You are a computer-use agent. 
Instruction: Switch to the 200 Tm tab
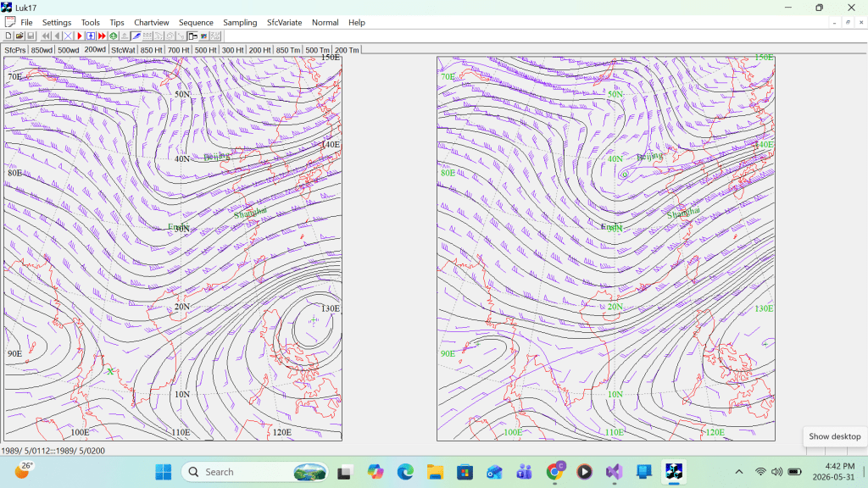click(347, 50)
